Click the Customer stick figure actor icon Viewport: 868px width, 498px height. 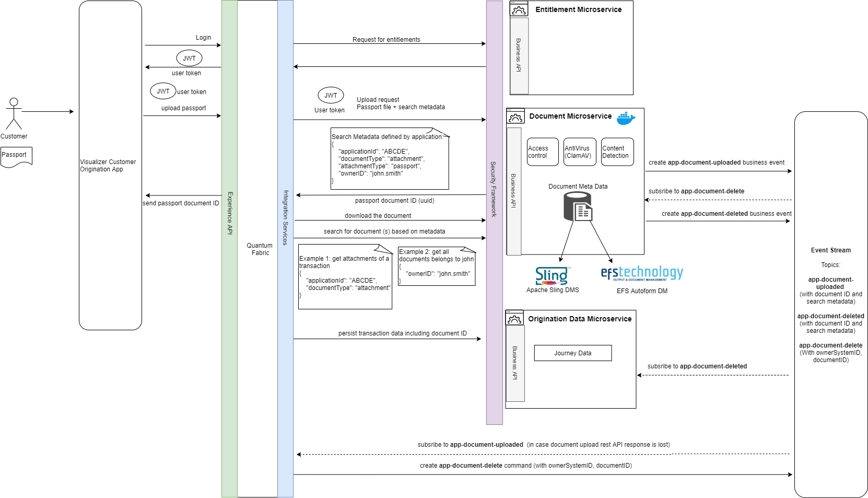14,113
